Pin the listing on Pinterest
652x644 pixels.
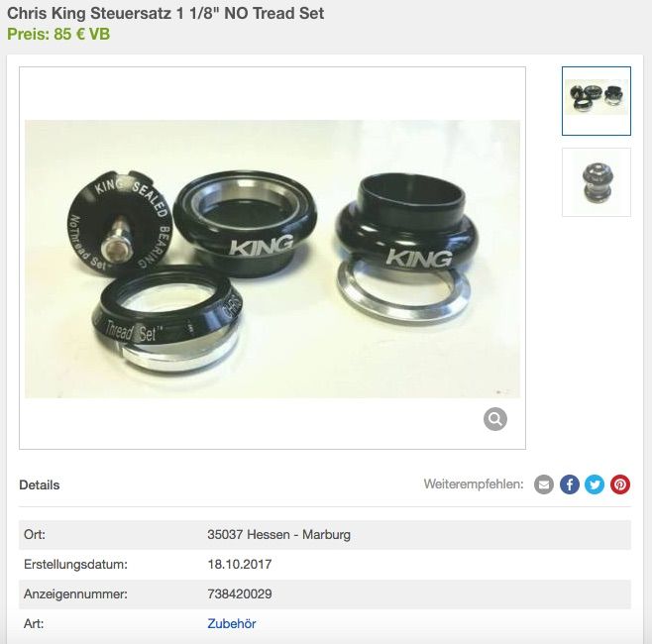click(x=620, y=484)
